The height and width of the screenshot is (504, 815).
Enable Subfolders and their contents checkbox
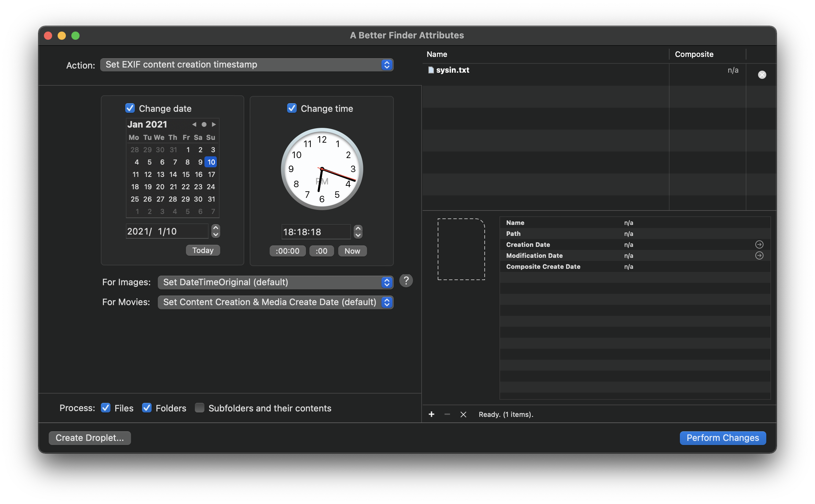coord(200,407)
